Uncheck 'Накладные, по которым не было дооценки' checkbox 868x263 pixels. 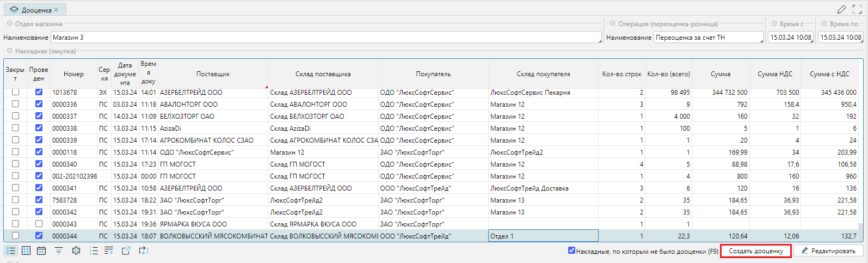click(x=571, y=250)
